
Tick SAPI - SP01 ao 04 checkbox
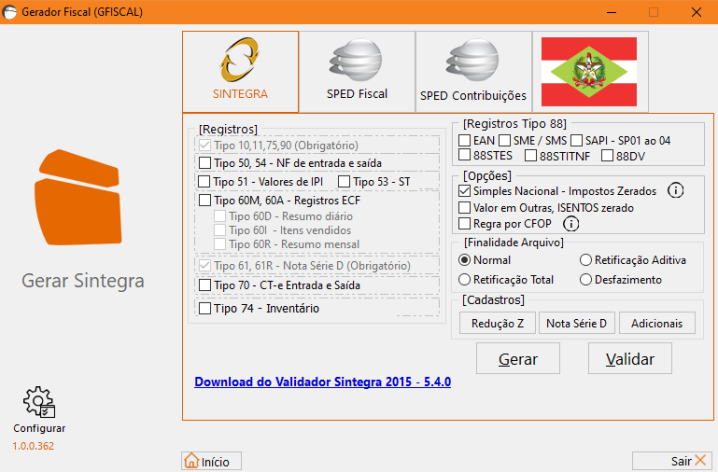(x=577, y=140)
